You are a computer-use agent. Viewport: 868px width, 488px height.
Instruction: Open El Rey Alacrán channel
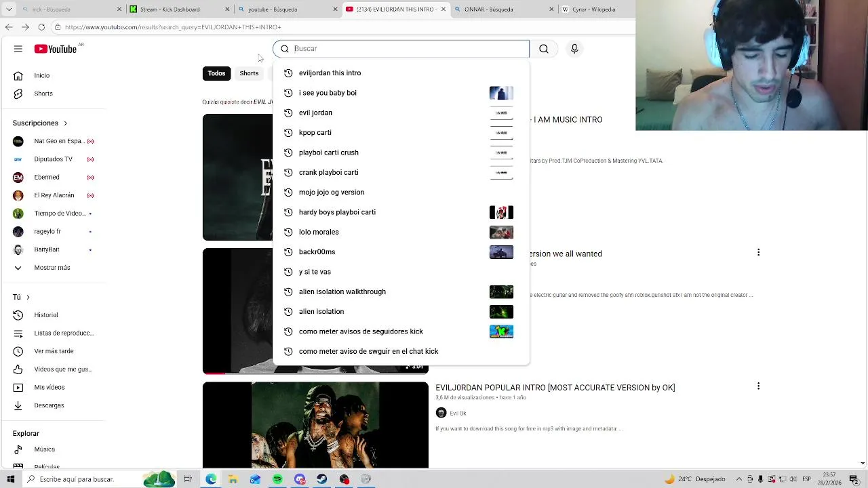click(54, 195)
